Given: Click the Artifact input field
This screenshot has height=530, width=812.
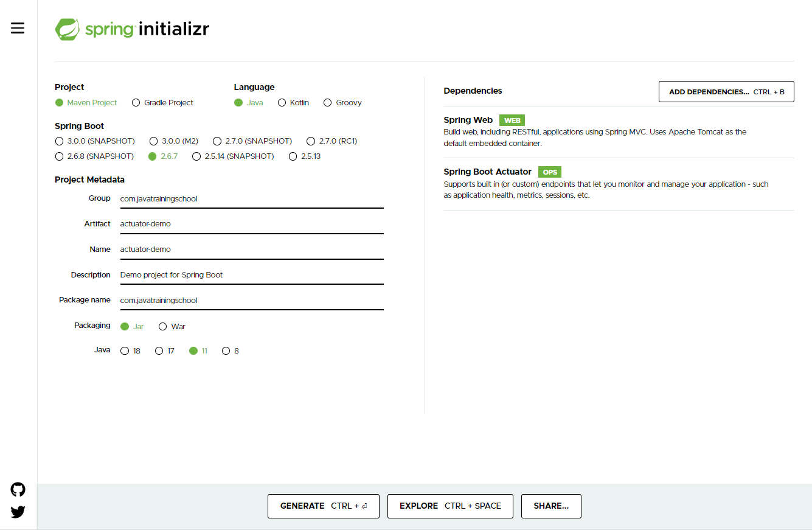Looking at the screenshot, I should tap(252, 224).
